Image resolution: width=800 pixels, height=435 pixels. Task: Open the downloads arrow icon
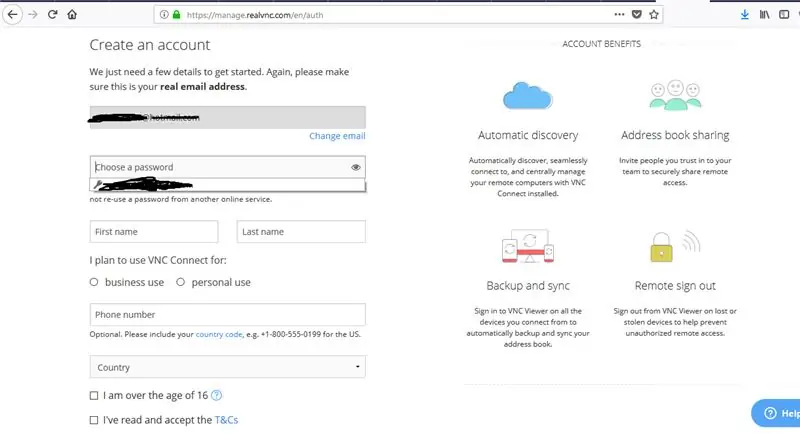744,14
